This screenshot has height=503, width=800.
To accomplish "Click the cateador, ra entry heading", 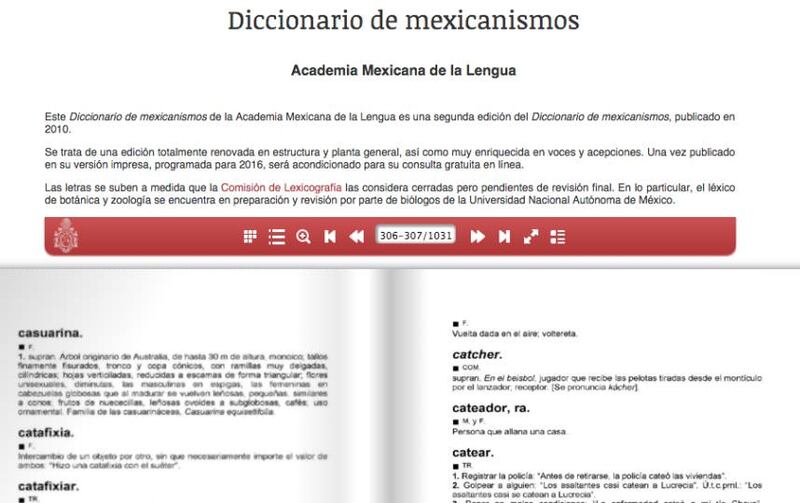I will tap(491, 408).
